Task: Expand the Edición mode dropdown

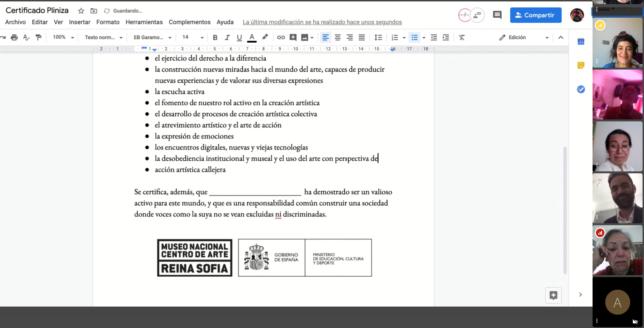Action: pyautogui.click(x=547, y=37)
